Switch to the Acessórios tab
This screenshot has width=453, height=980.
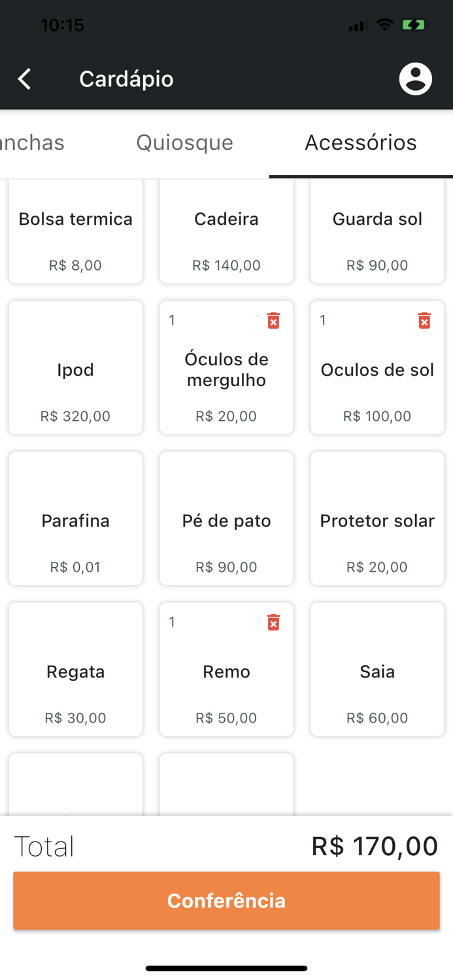tap(361, 142)
